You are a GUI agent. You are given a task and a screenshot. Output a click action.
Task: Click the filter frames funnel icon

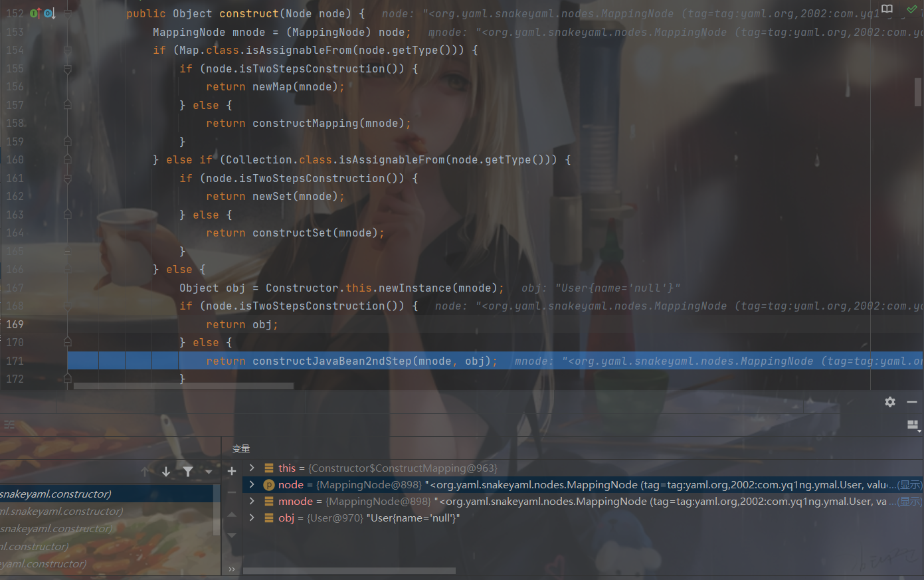tap(188, 472)
